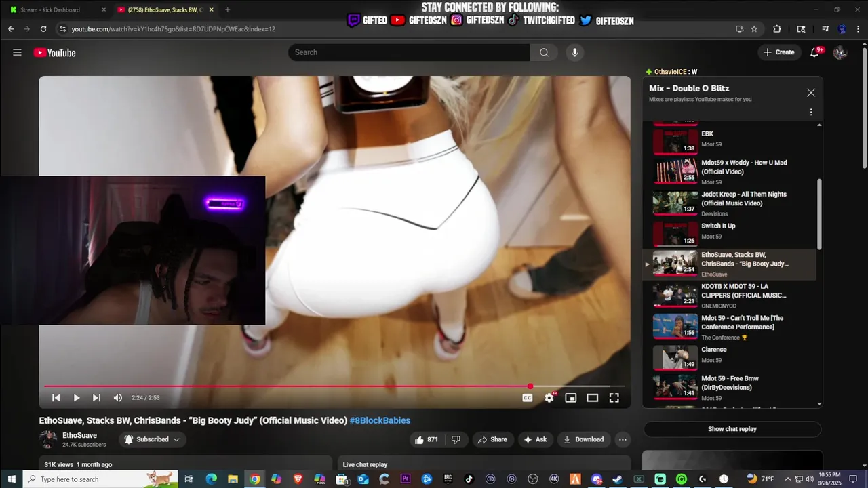This screenshot has width=868, height=488.
Task: Bookmark this page with the star
Action: click(754, 29)
